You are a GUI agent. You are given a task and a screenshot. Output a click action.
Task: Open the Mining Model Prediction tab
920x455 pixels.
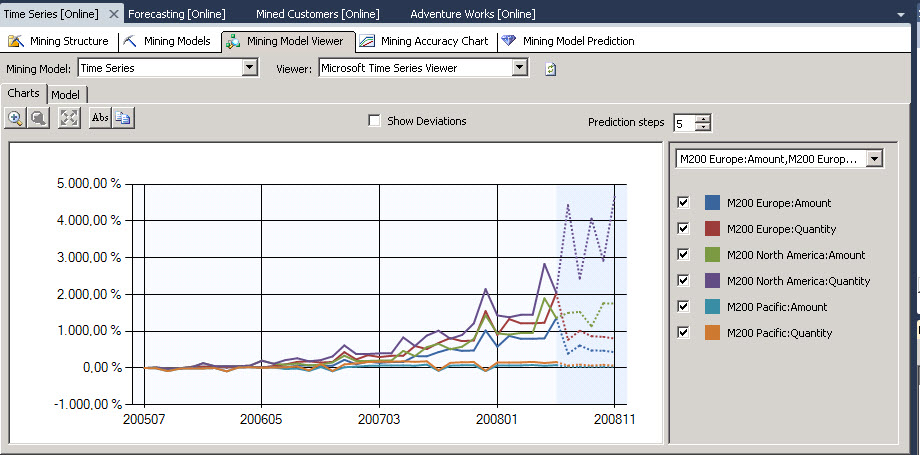pos(569,42)
